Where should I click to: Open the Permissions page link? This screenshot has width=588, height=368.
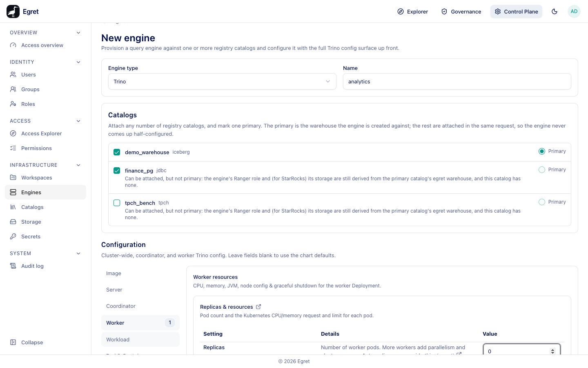(45, 148)
